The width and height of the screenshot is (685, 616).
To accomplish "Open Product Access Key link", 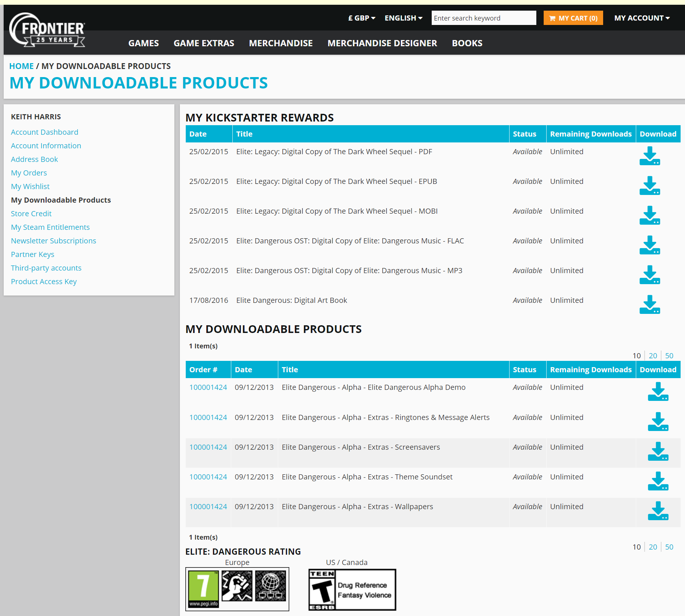I will tap(44, 282).
